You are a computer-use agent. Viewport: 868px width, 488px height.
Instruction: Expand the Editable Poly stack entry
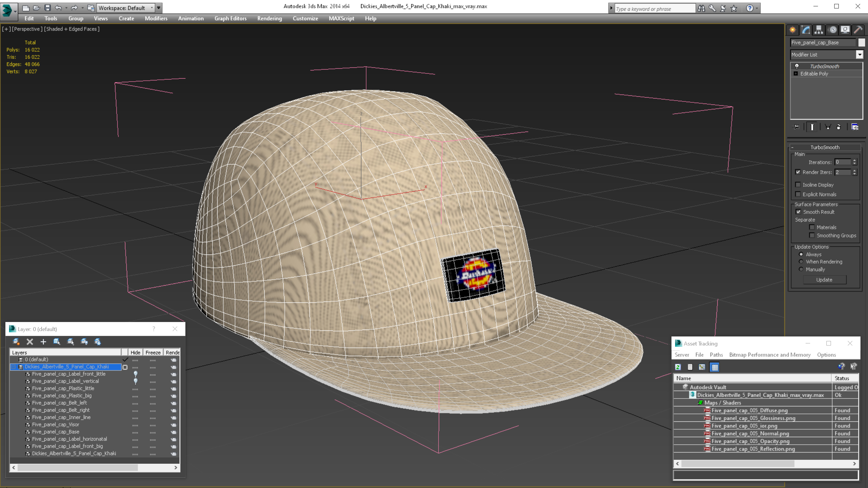click(x=796, y=74)
